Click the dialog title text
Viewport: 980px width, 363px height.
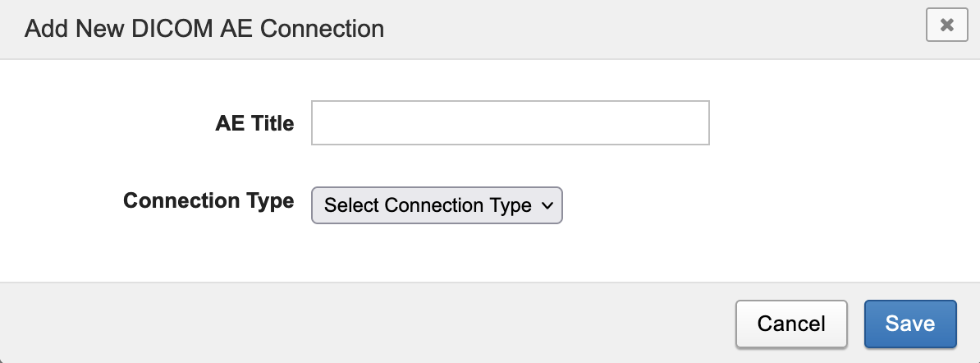[x=204, y=29]
